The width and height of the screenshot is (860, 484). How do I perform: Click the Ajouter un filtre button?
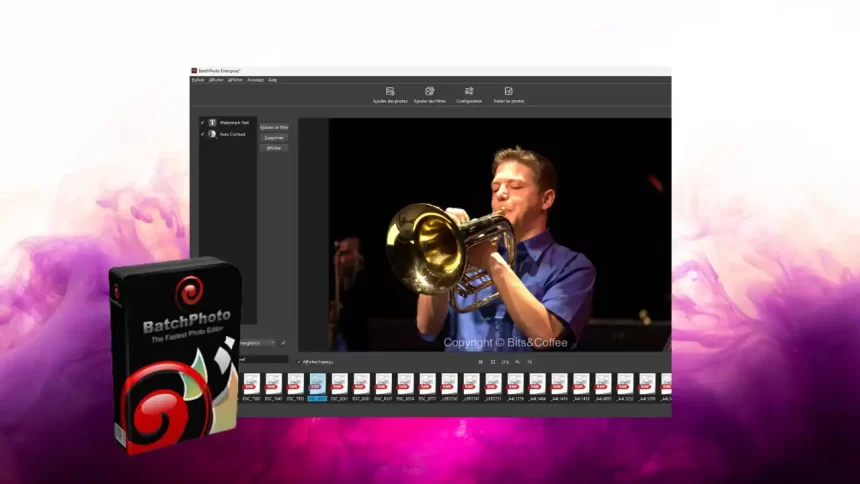coord(274,127)
